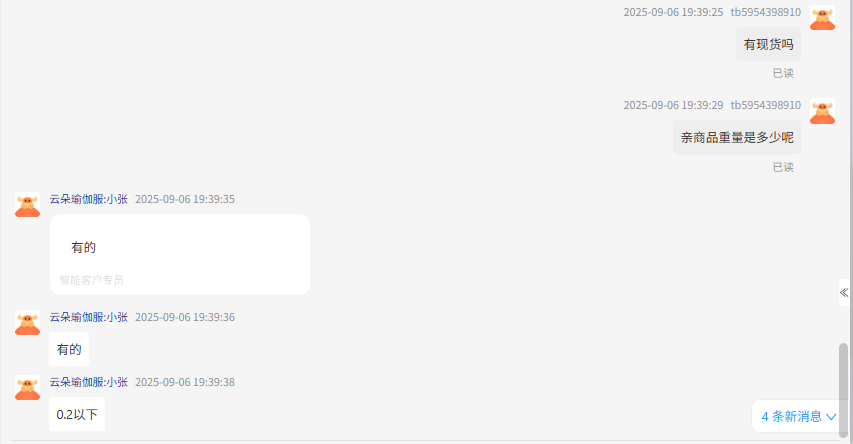Click the buyer avatar beside 有现货吗 message
This screenshot has width=853, height=444.
click(x=822, y=18)
